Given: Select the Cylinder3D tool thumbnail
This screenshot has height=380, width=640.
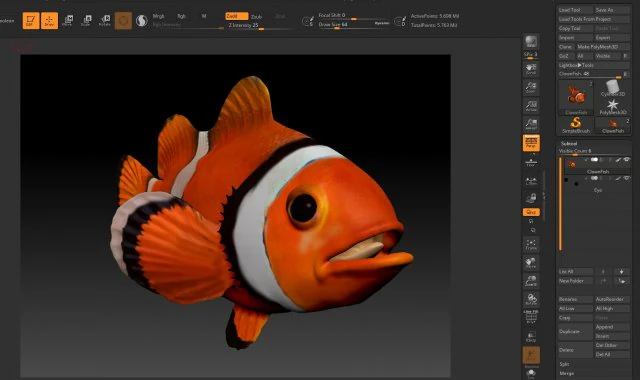Looking at the screenshot, I should point(613,88).
